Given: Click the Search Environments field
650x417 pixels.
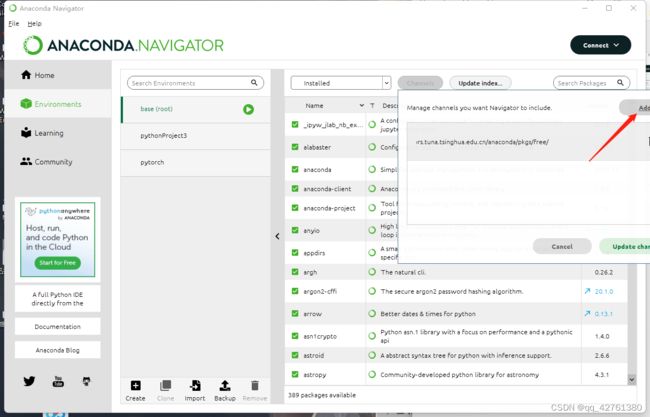Looking at the screenshot, I should point(195,83).
